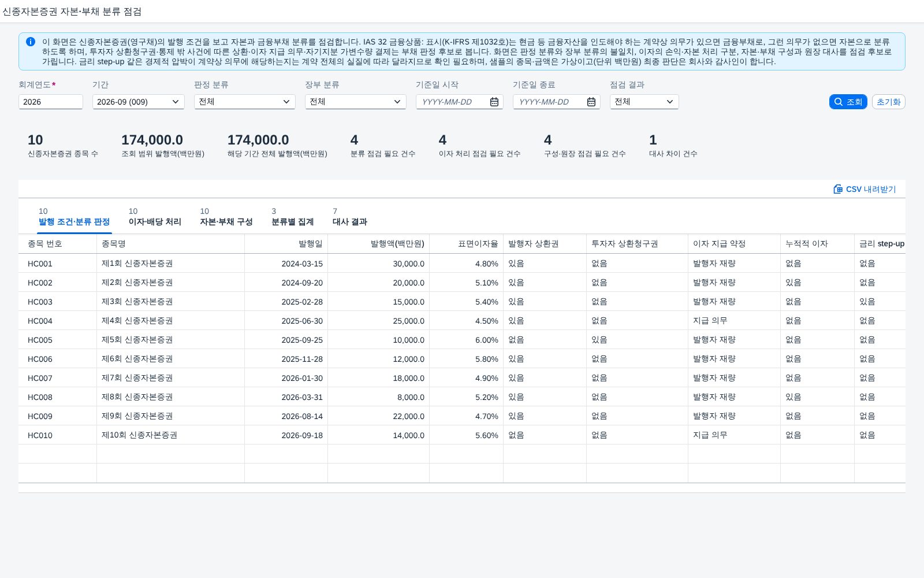Screen dimensions: 924x578
Task: Open the 분류별 집계 tab
Action: click(293, 217)
